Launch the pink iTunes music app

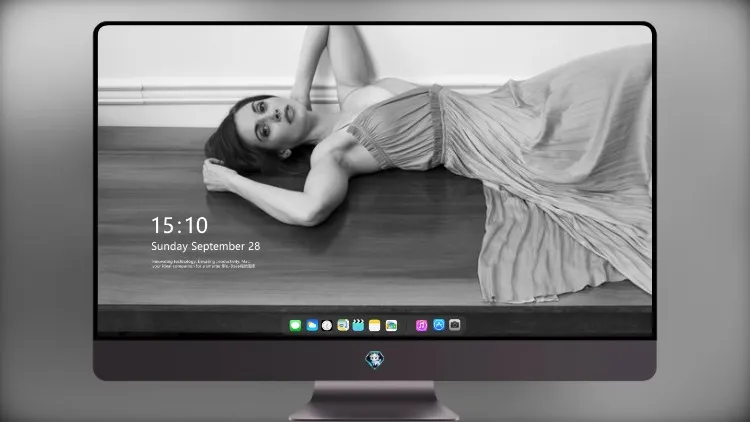point(421,326)
